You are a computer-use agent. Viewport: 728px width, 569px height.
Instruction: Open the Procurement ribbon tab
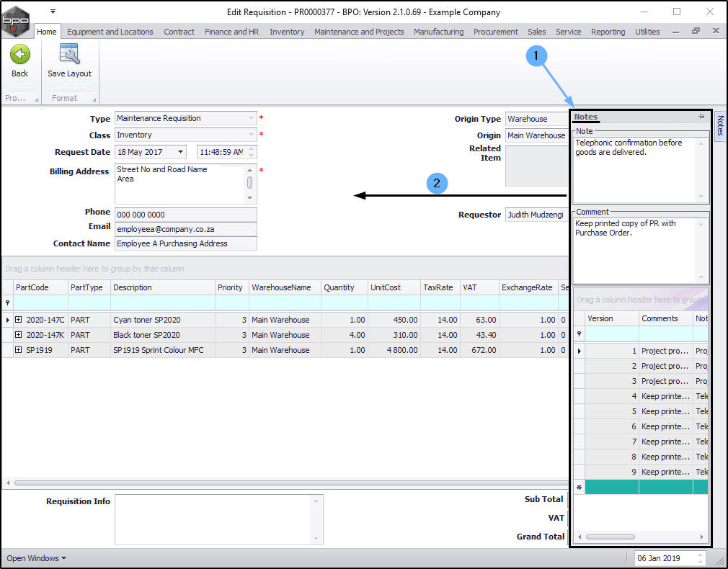click(x=495, y=32)
